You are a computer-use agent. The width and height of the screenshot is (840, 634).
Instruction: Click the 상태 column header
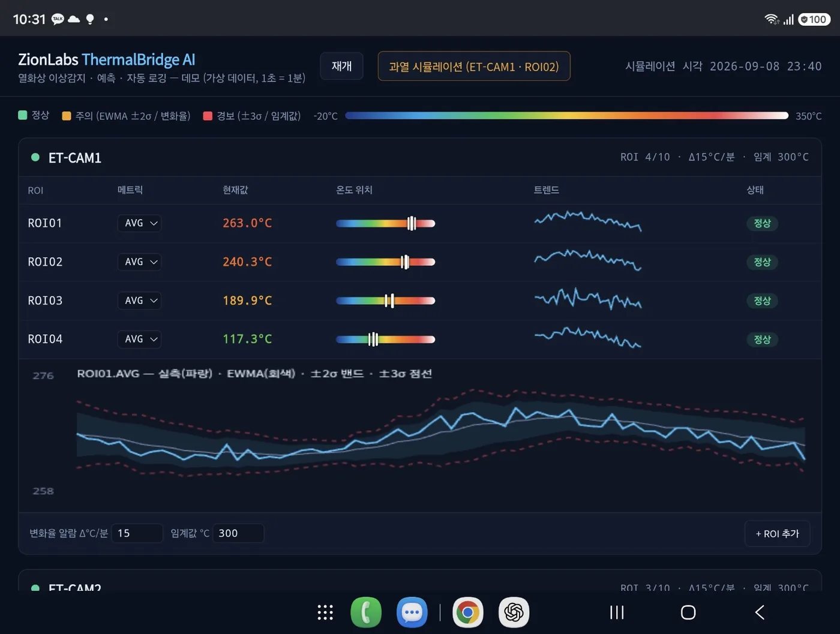(755, 190)
